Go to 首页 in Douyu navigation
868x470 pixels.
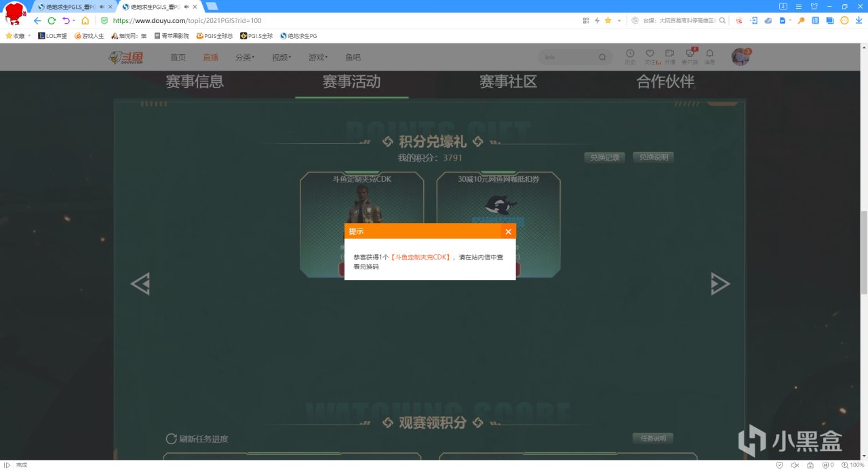point(178,58)
